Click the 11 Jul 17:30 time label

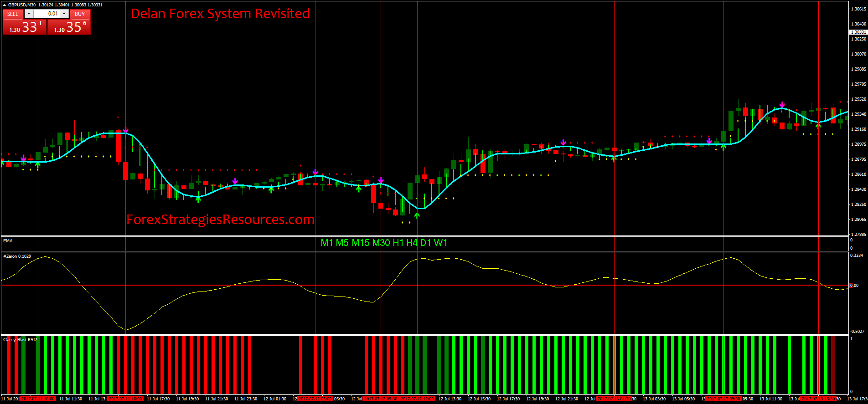coord(158,399)
